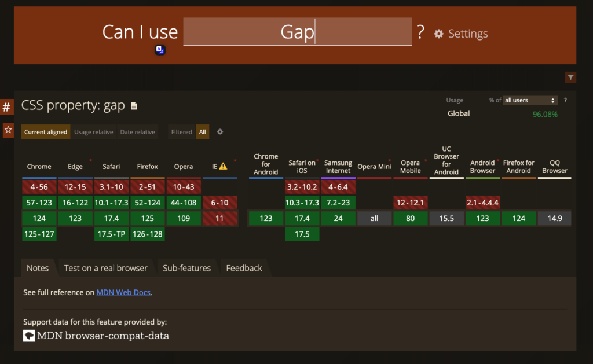Toggle the Filtered browsers option
The image size is (593, 364).
click(181, 132)
